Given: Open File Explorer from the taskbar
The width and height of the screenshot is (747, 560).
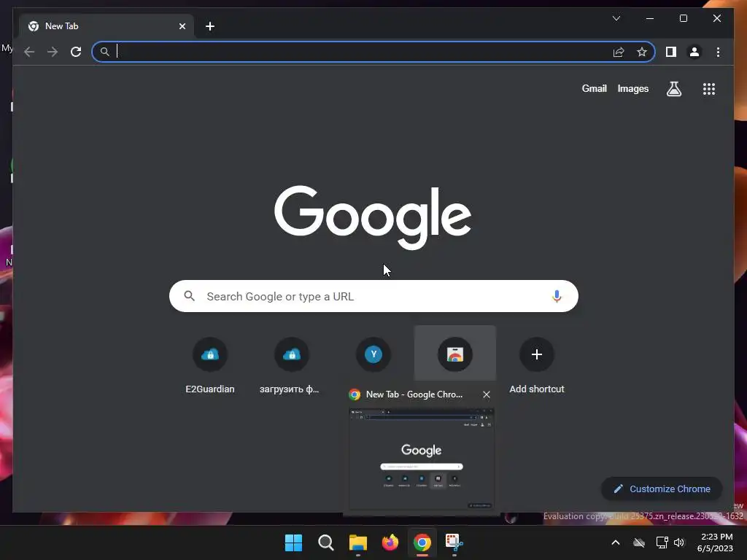Looking at the screenshot, I should (x=357, y=542).
